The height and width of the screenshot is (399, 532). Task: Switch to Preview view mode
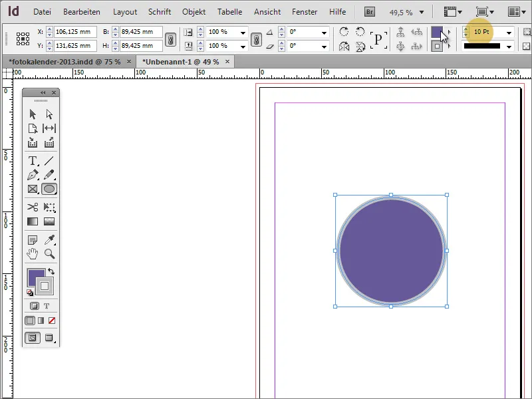click(49, 338)
